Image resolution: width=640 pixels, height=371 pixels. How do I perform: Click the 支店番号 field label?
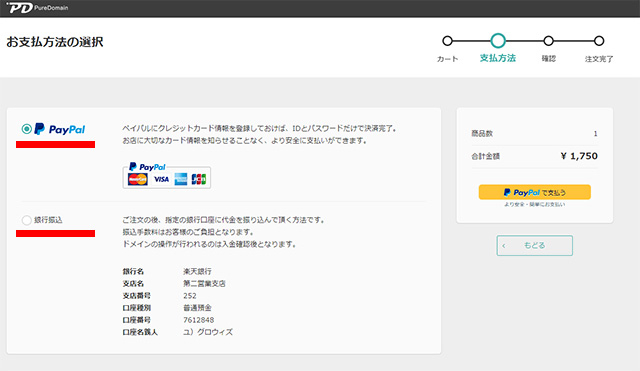point(136,296)
